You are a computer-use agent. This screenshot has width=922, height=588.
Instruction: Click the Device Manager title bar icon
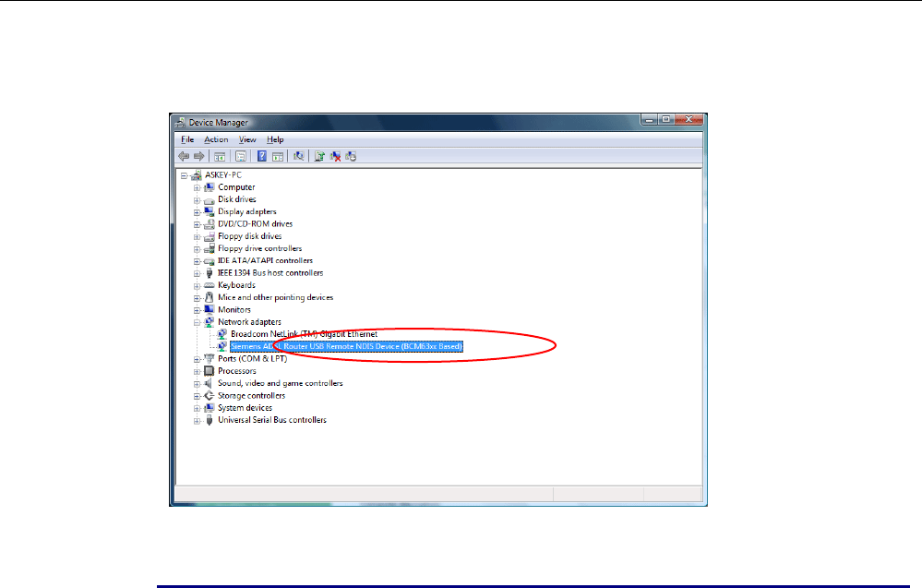pos(180,122)
